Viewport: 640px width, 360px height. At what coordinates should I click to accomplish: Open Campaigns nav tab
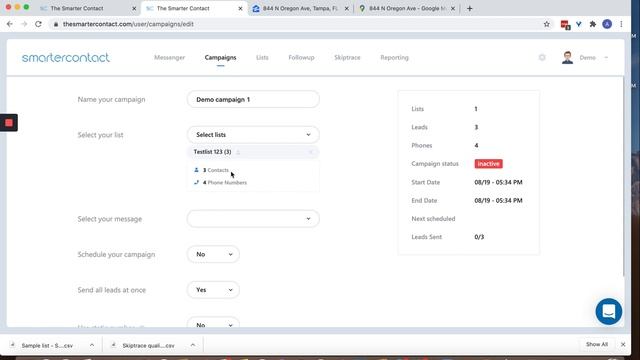pos(220,58)
